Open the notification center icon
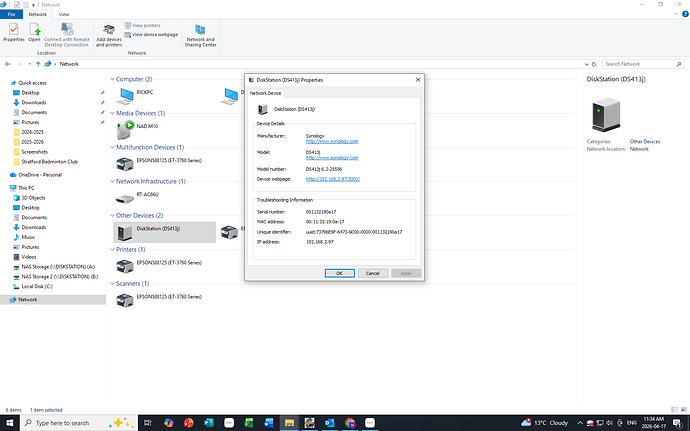 coord(678,423)
